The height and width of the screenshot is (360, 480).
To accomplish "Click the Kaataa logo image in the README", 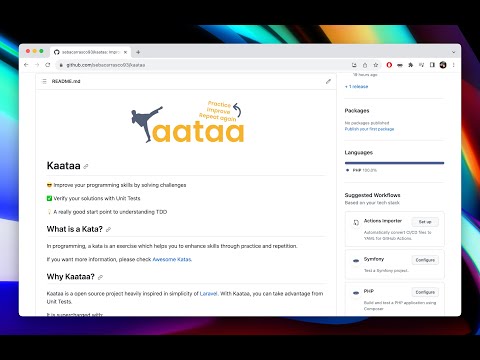I will 187,122.
